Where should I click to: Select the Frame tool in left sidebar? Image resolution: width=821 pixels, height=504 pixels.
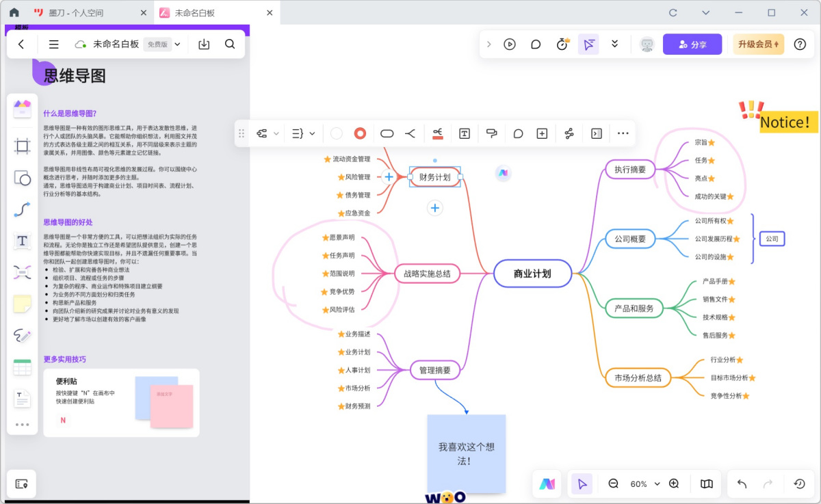tap(23, 146)
